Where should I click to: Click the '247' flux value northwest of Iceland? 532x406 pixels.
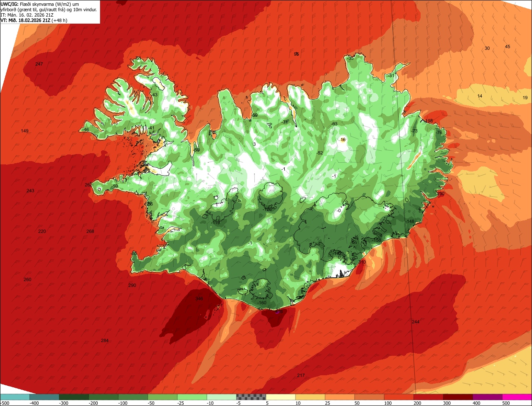pos(39,64)
